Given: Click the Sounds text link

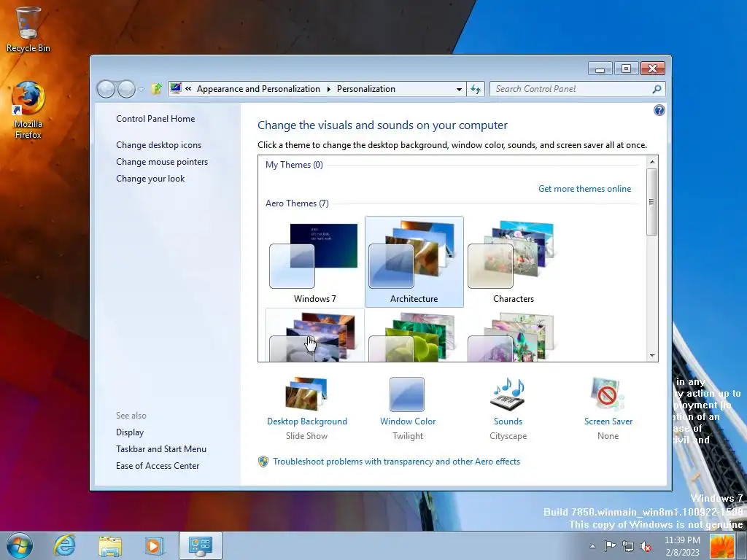Looking at the screenshot, I should [508, 421].
